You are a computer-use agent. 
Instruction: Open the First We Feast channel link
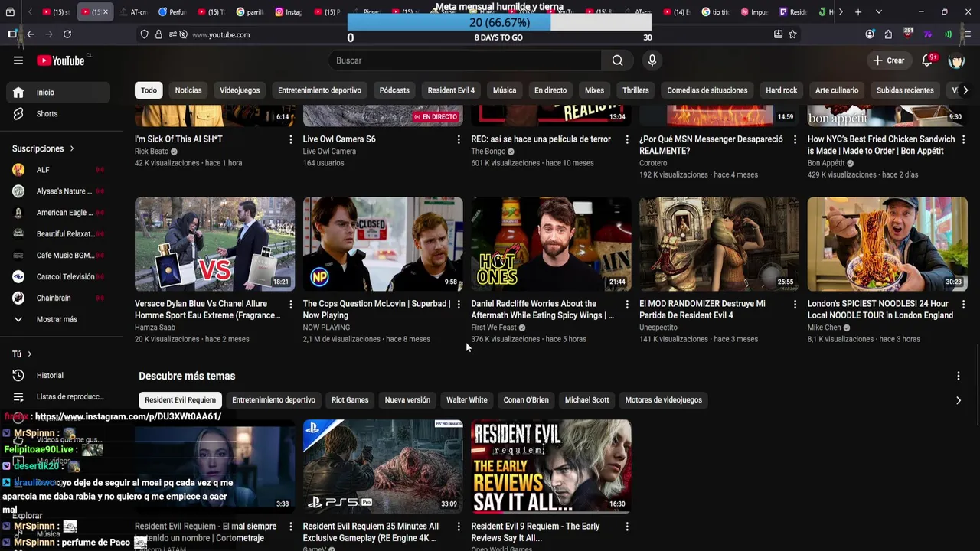point(494,328)
